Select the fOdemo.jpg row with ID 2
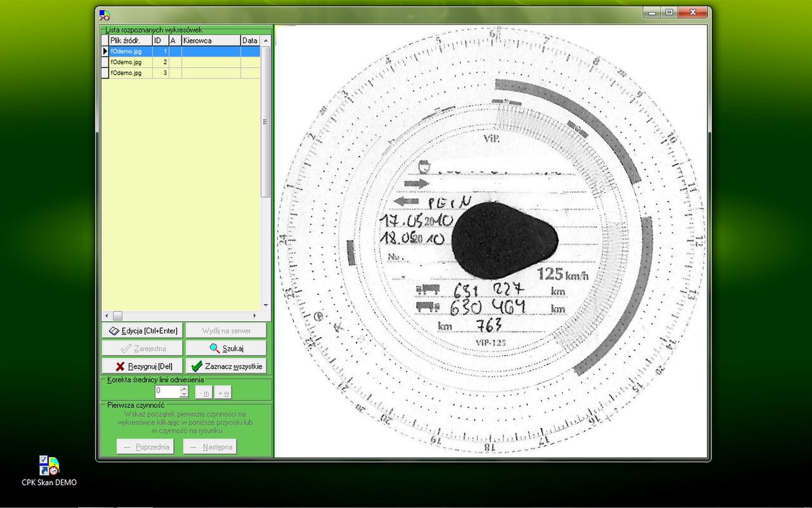The image size is (812, 508). tap(181, 62)
